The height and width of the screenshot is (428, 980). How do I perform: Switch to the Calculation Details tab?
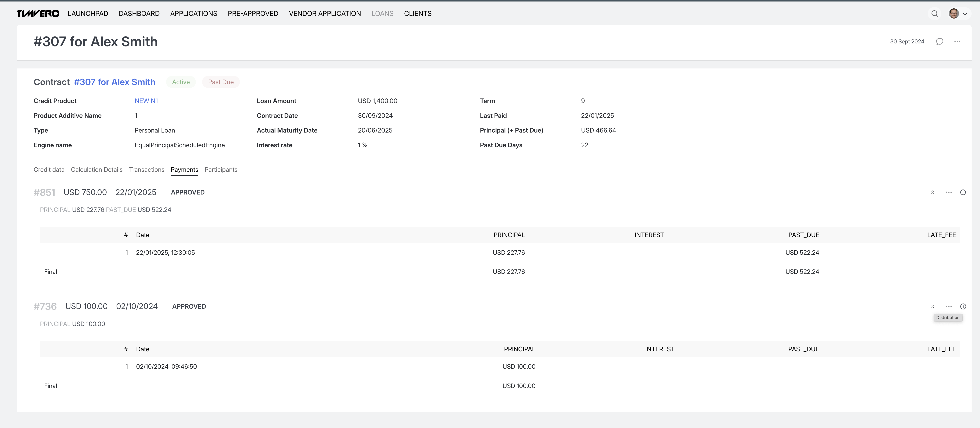tap(97, 169)
